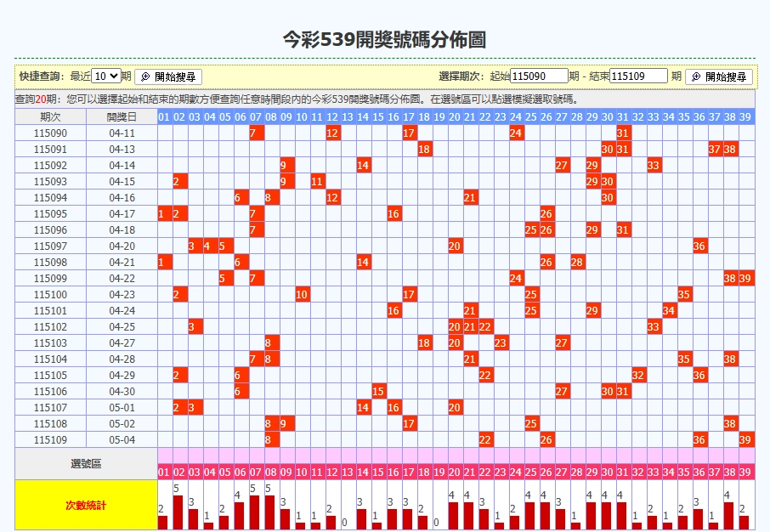Screen dimensions: 770x532
Task: Select number 07 in the pink selection row
Action: [x=255, y=472]
